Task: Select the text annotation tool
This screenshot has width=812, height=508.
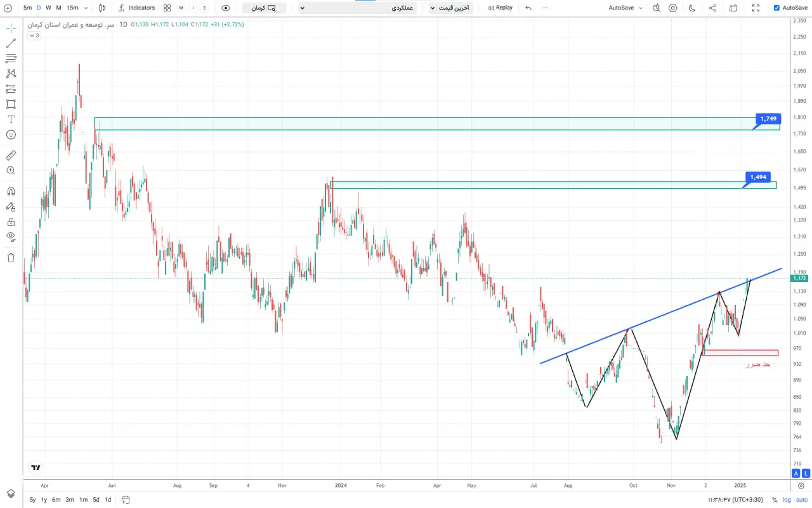Action: click(x=11, y=119)
